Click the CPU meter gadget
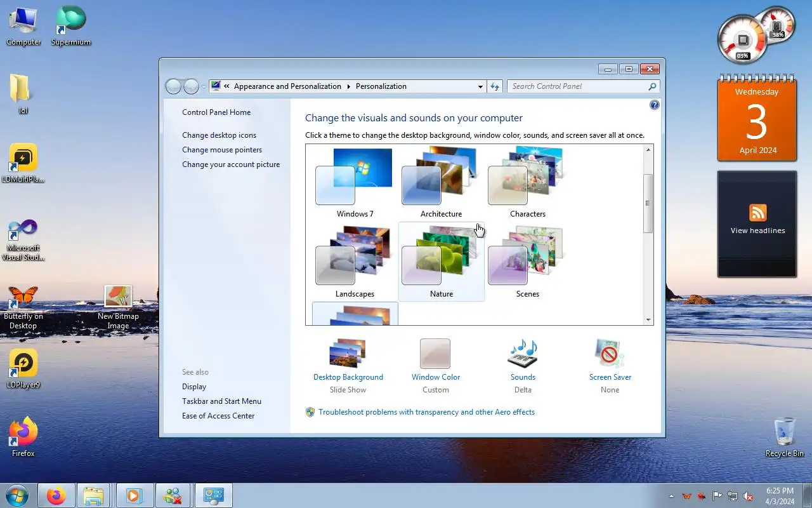The height and width of the screenshot is (508, 812). tap(742, 39)
